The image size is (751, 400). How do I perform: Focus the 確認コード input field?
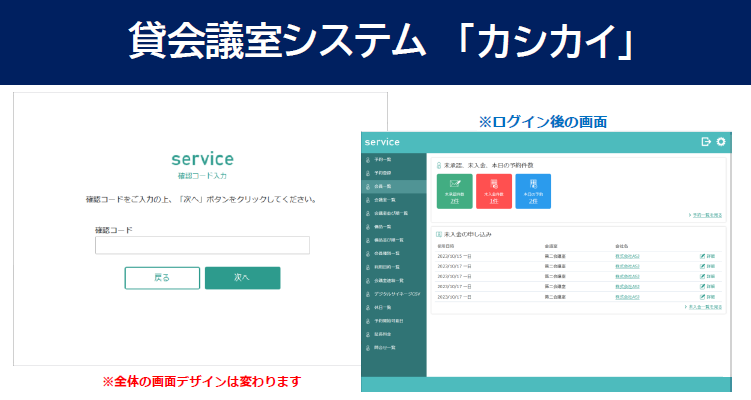click(x=202, y=245)
